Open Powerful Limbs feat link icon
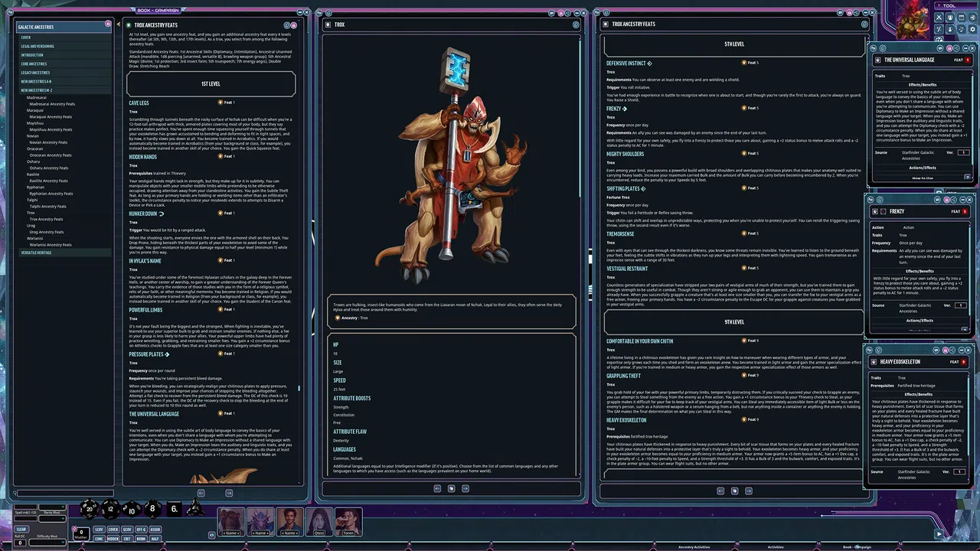 click(x=221, y=309)
